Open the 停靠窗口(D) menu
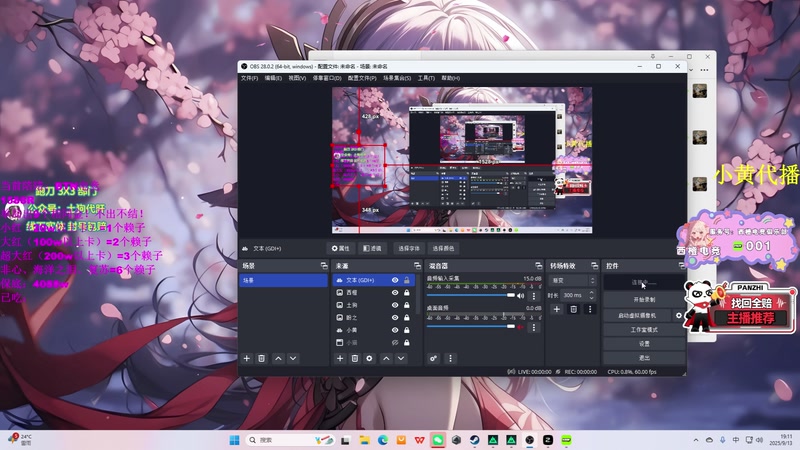This screenshot has height=450, width=800. pos(327,78)
